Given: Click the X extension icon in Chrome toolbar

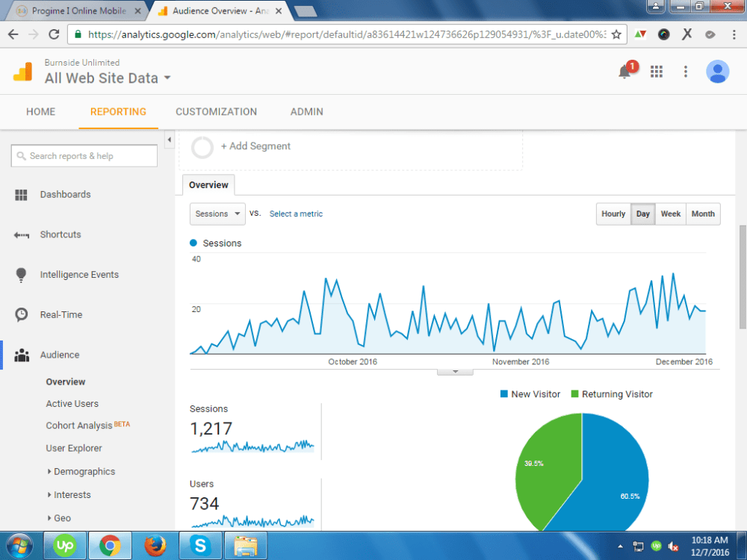Looking at the screenshot, I should (686, 34).
